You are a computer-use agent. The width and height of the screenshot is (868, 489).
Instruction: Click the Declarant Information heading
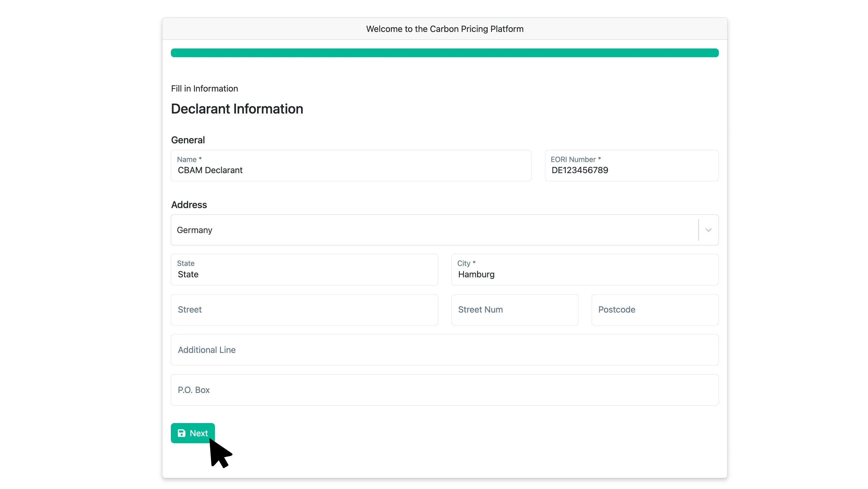coord(237,109)
